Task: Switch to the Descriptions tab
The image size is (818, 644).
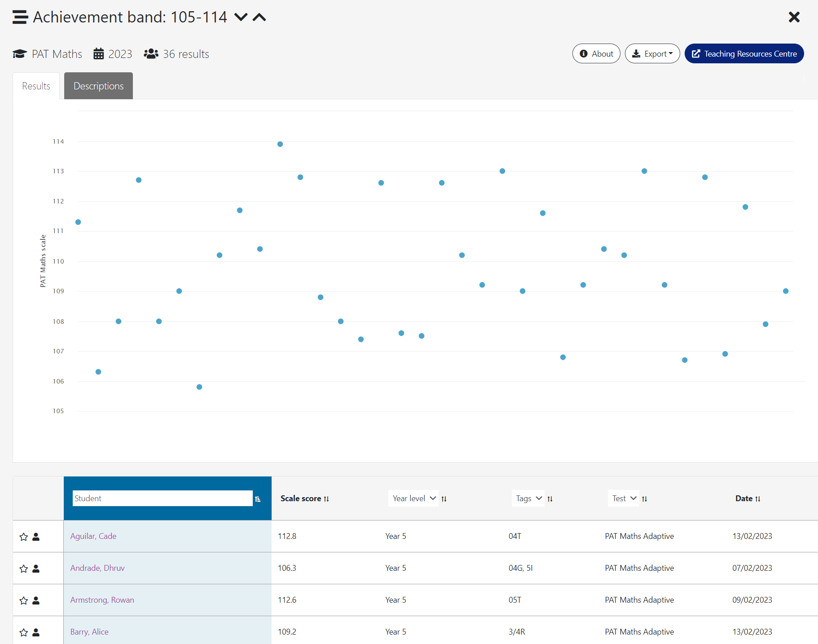Action: pyautogui.click(x=98, y=86)
